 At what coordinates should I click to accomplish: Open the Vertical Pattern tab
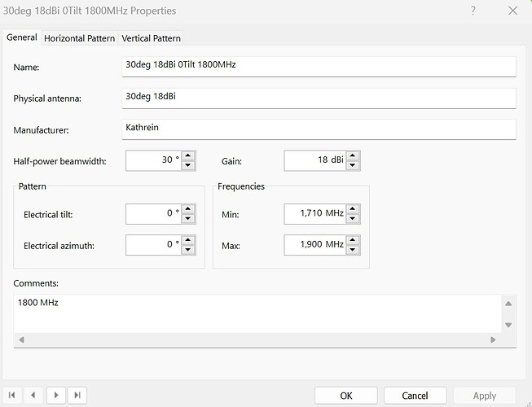point(151,38)
